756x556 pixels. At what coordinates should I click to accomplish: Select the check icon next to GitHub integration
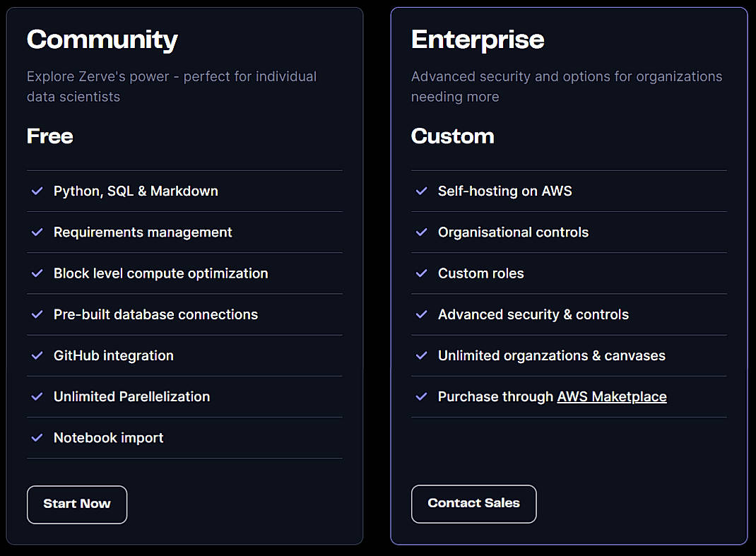click(37, 355)
